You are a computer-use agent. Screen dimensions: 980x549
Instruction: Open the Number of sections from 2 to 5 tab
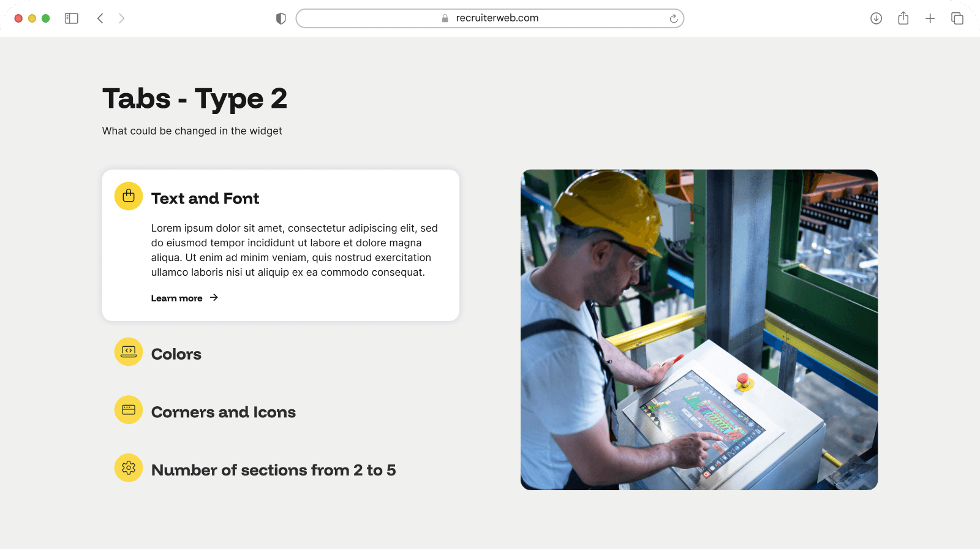[273, 470]
